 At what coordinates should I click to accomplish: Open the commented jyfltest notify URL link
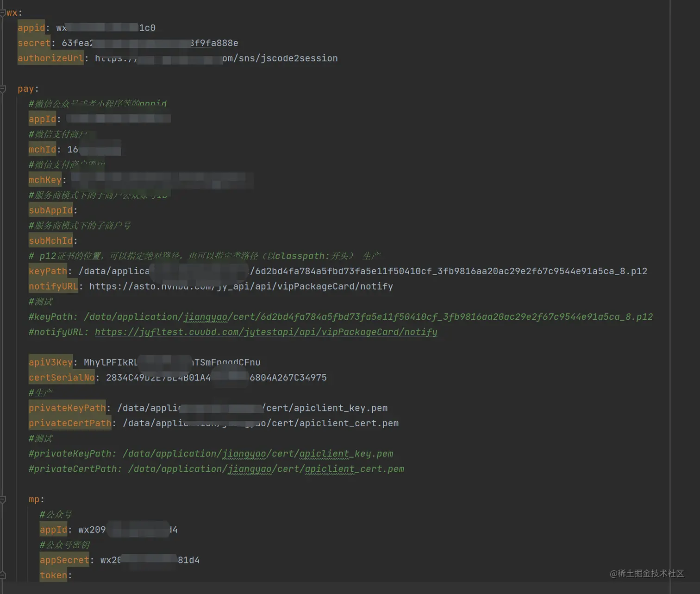(266, 332)
